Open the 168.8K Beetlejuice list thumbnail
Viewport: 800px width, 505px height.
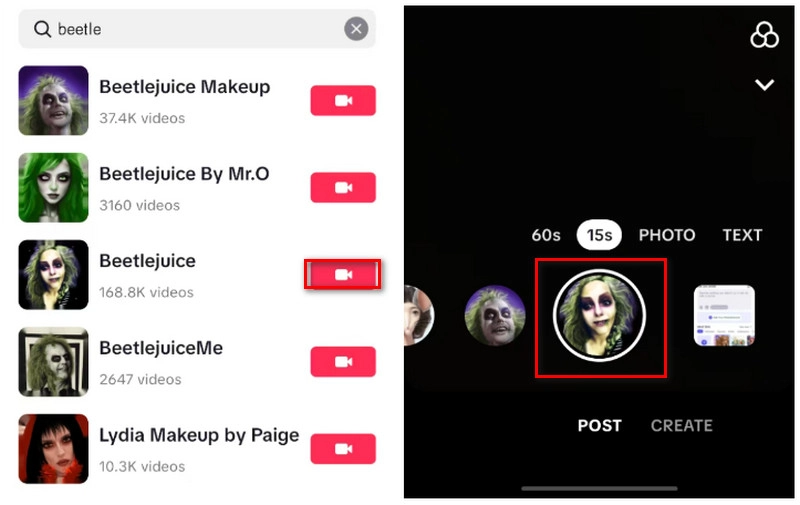click(x=54, y=275)
